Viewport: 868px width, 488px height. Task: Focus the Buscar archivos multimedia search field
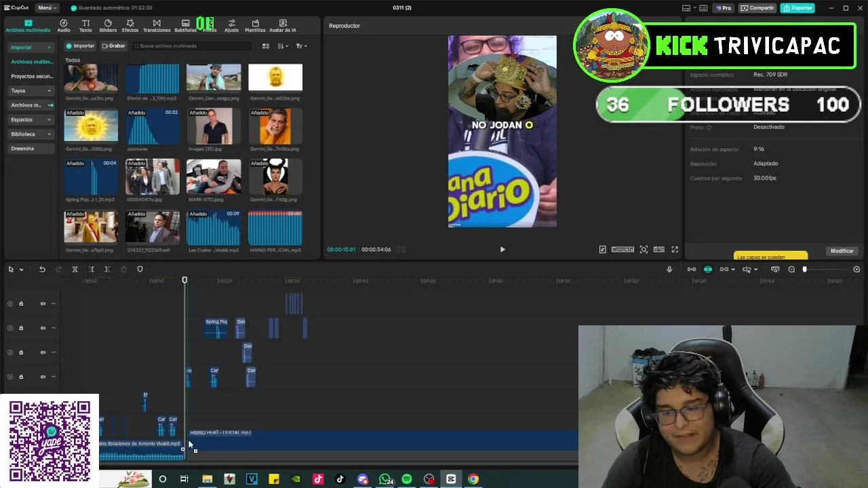pyautogui.click(x=192, y=46)
